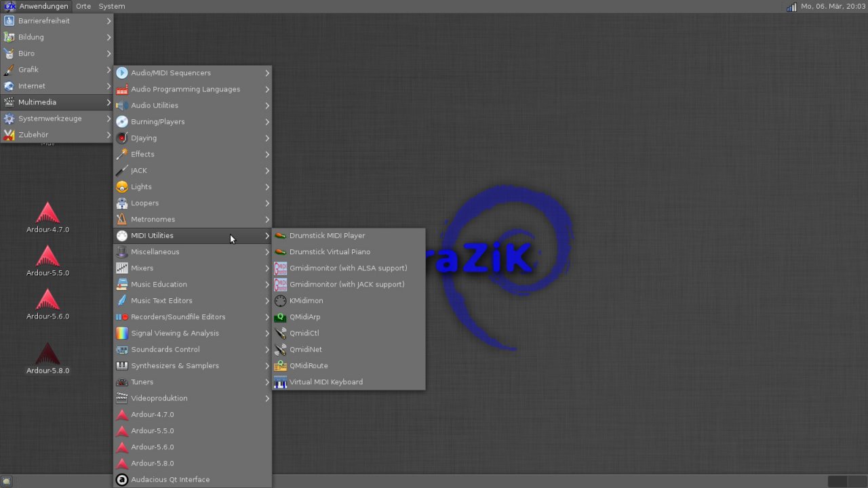
Task: Open Drumstick MIDI Player icon
Action: (x=280, y=236)
